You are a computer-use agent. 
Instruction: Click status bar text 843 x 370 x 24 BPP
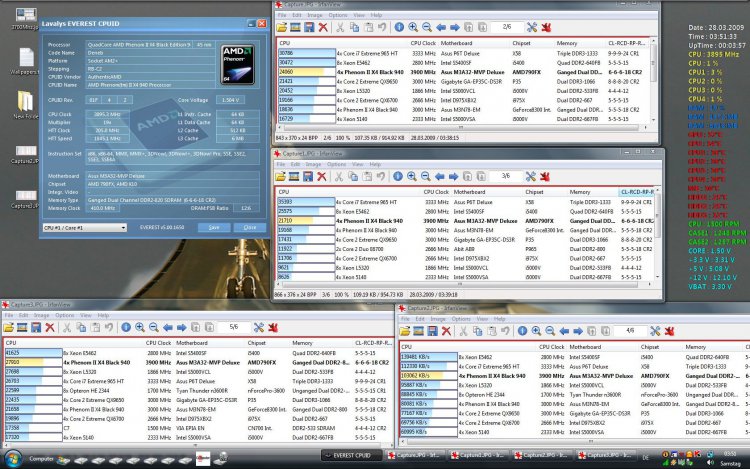click(297, 138)
